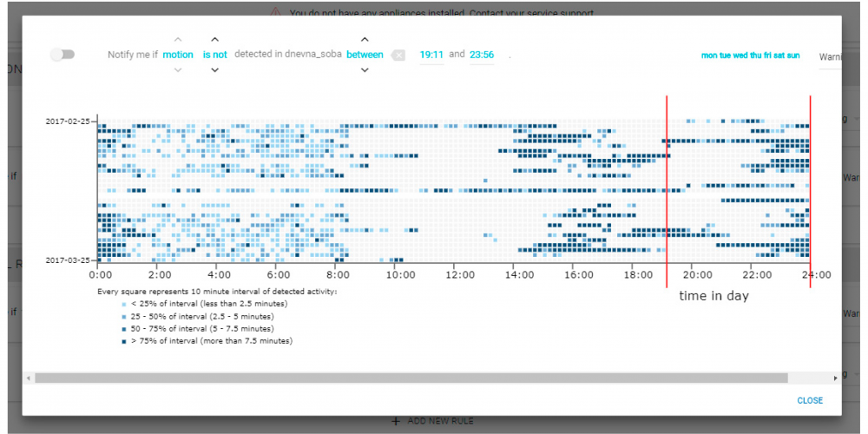868x434 pixels.
Task: Select the 'between' time condition option
Action: [365, 55]
